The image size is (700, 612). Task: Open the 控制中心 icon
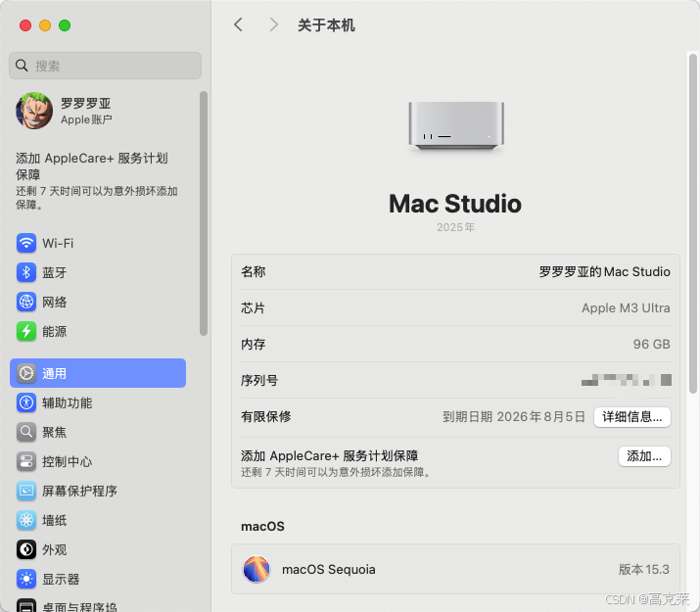(26, 461)
